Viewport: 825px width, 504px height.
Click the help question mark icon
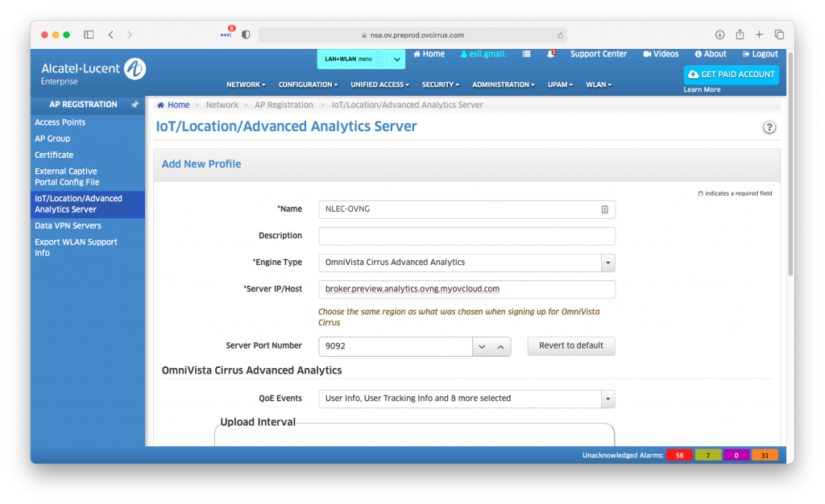point(769,127)
